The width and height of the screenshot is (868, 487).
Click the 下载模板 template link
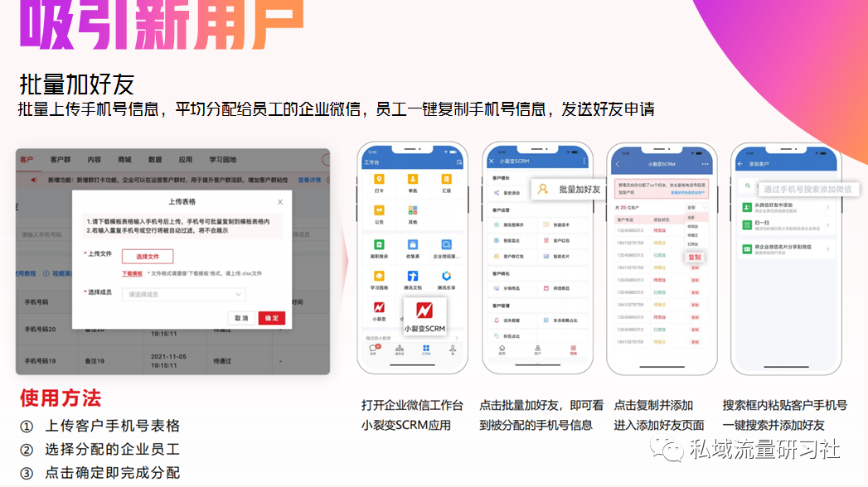click(x=132, y=273)
